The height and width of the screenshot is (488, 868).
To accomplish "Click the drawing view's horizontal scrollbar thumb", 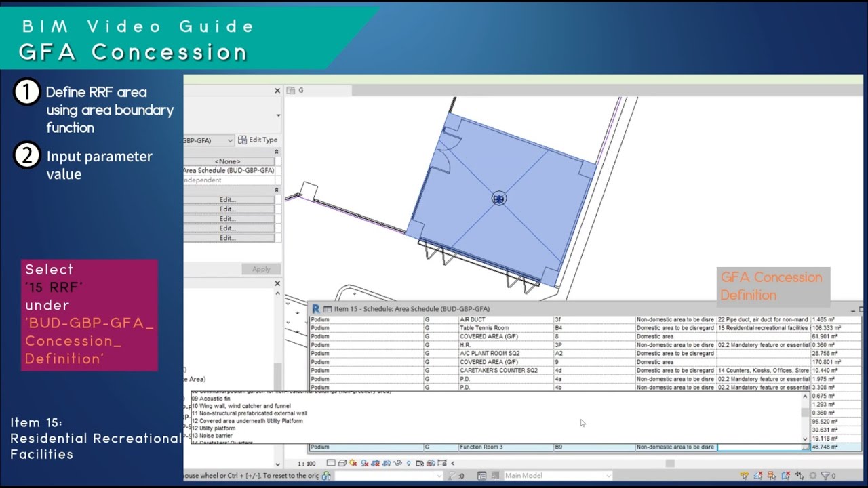I will tap(670, 463).
